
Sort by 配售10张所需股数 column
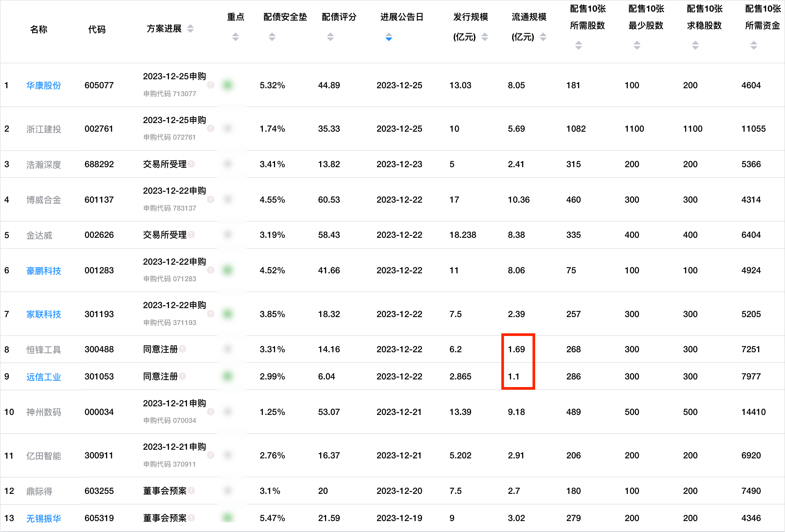tap(578, 45)
